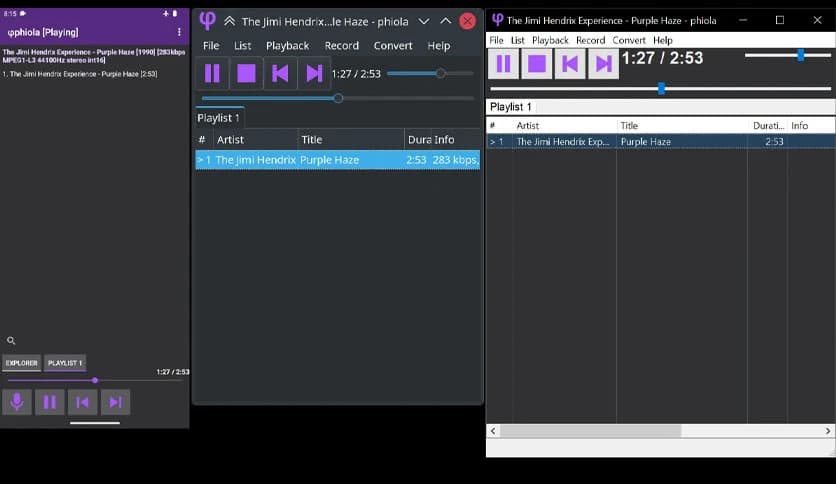Image resolution: width=836 pixels, height=484 pixels.
Task: Select the Playlist 1 tab in Linux window
Action: tap(219, 118)
